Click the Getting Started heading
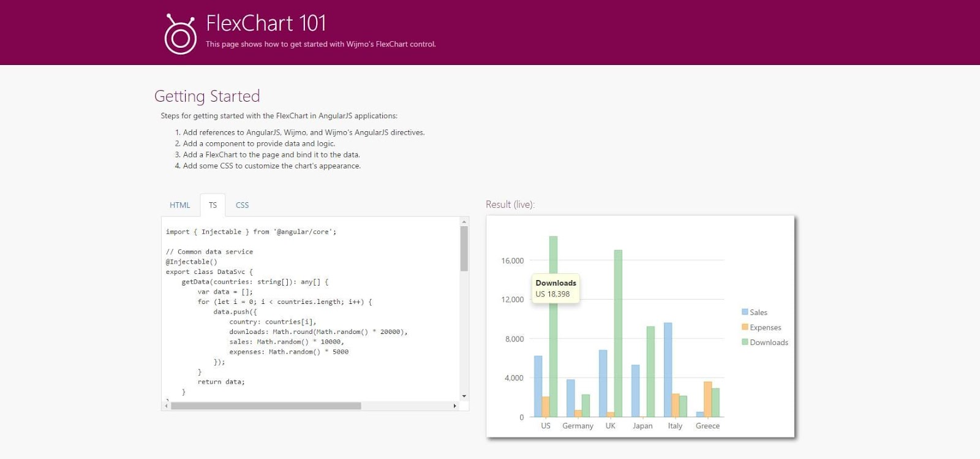 coord(207,96)
